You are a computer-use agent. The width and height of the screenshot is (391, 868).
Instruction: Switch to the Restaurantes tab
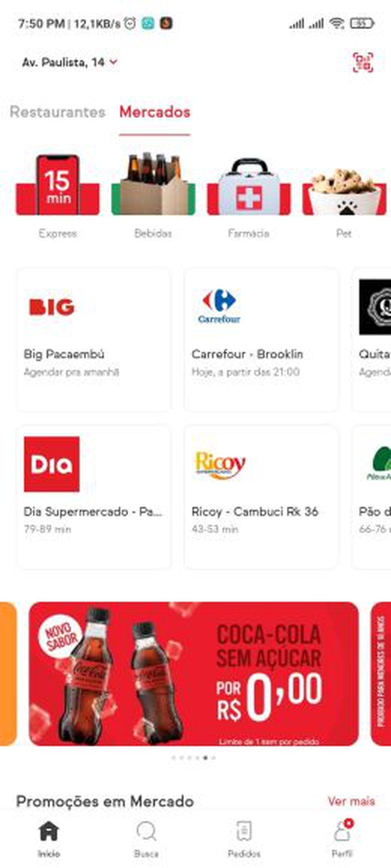point(58,112)
